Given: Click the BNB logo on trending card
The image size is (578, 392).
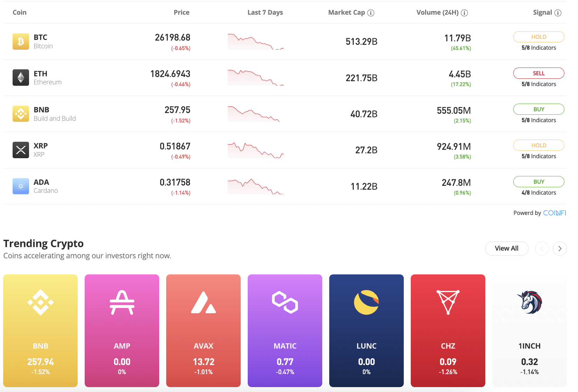Looking at the screenshot, I should point(41,302).
